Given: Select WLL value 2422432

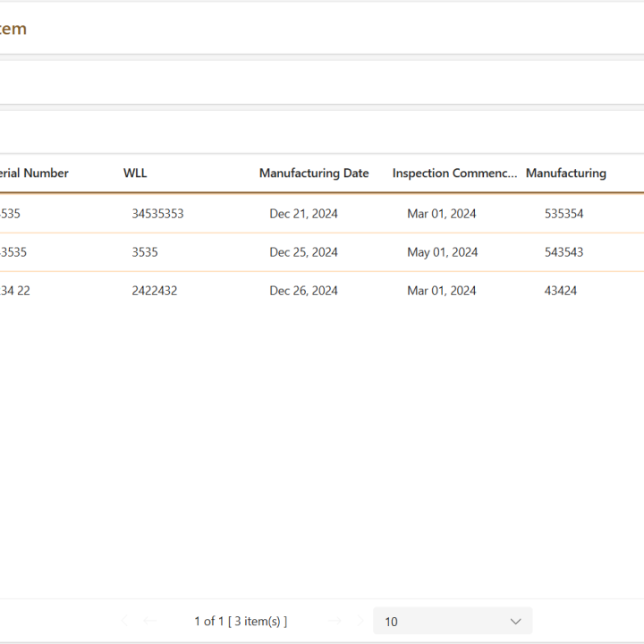Looking at the screenshot, I should click(x=155, y=291).
